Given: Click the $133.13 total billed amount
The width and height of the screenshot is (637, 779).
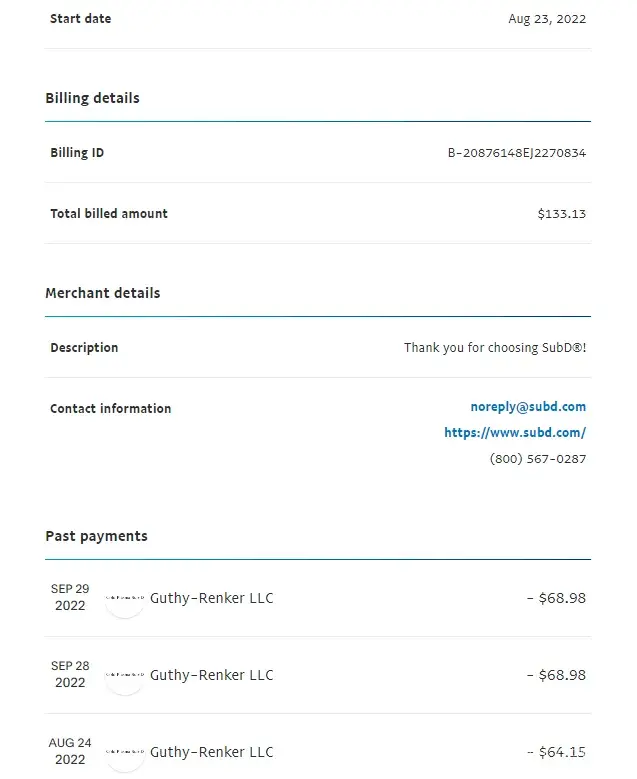Looking at the screenshot, I should pos(561,214).
